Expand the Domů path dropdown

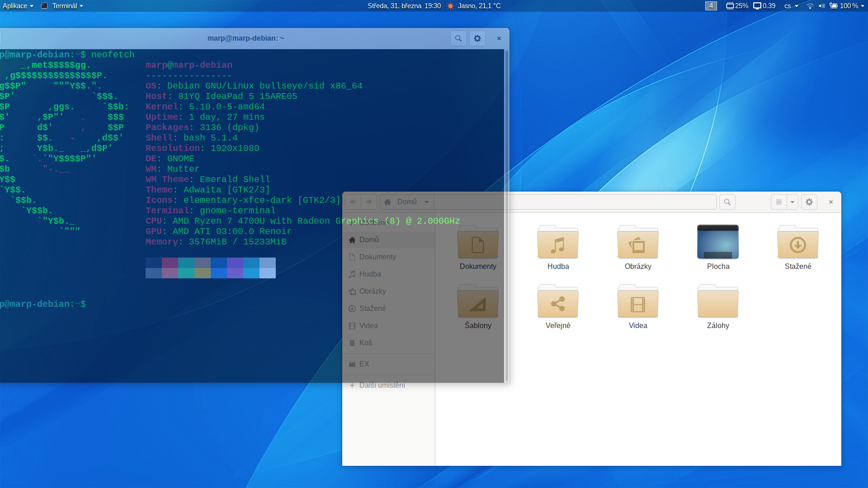click(x=426, y=202)
